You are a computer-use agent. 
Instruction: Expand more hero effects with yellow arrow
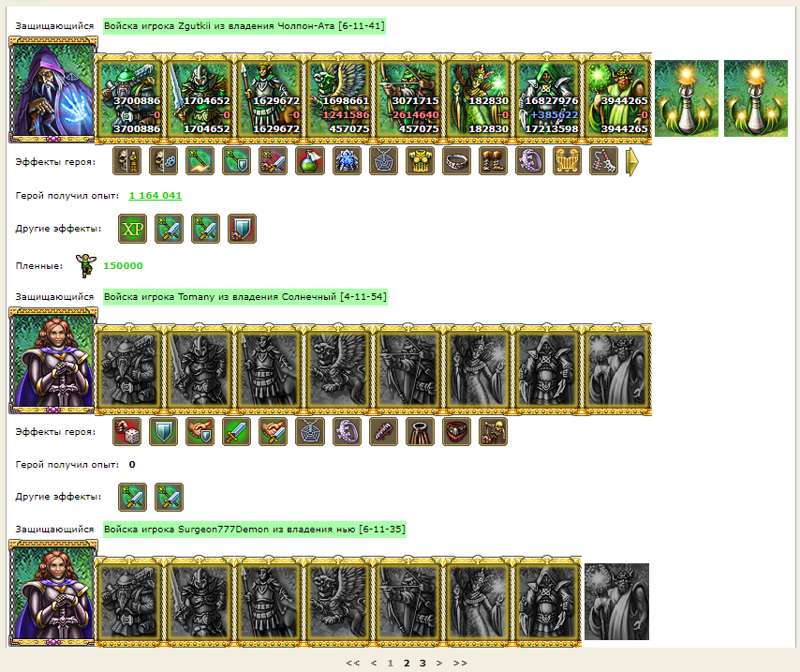pyautogui.click(x=631, y=162)
